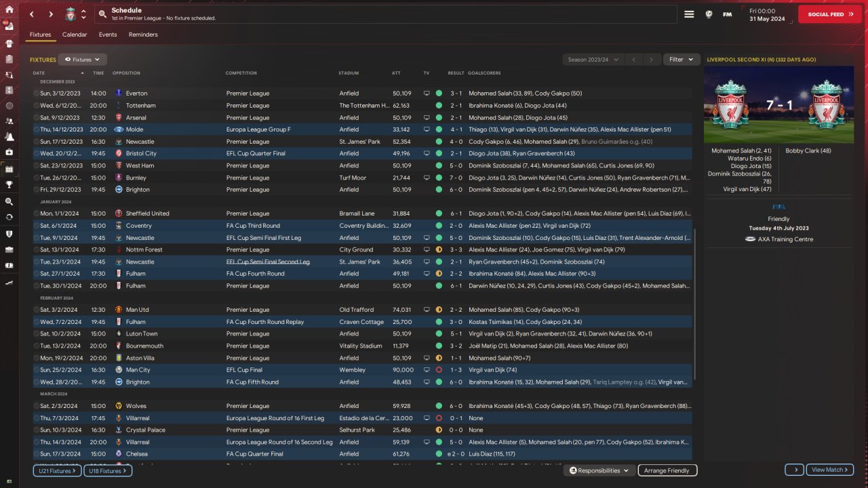Click the Liverpool club badge in header
This screenshot has width=868, height=488.
70,14
